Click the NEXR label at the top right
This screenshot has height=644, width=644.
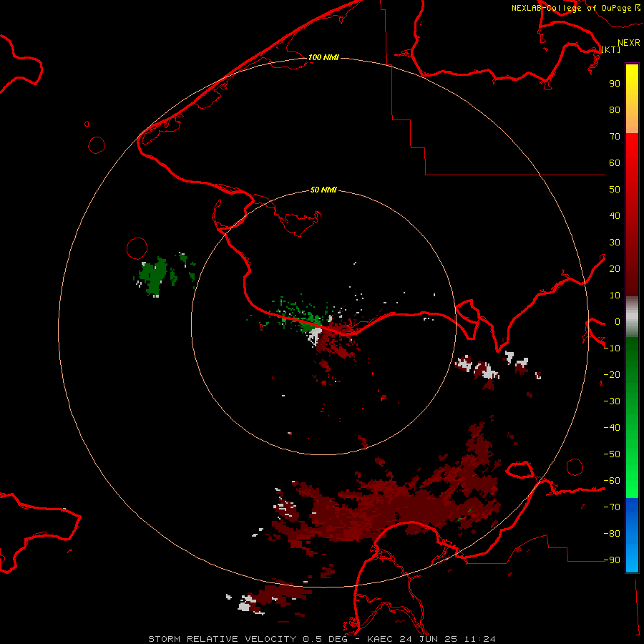(628, 43)
